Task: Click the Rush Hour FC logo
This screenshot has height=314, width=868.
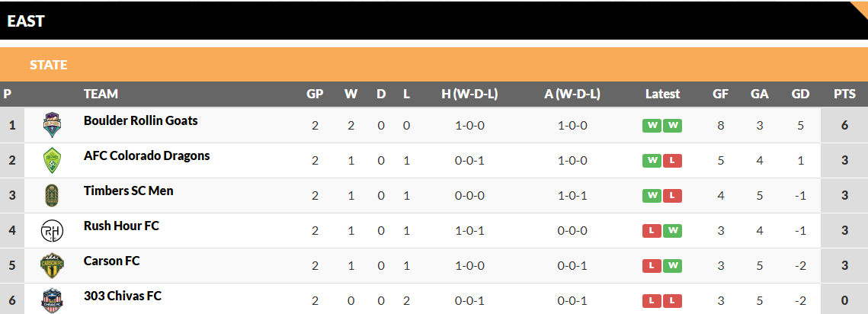Action: point(52,230)
